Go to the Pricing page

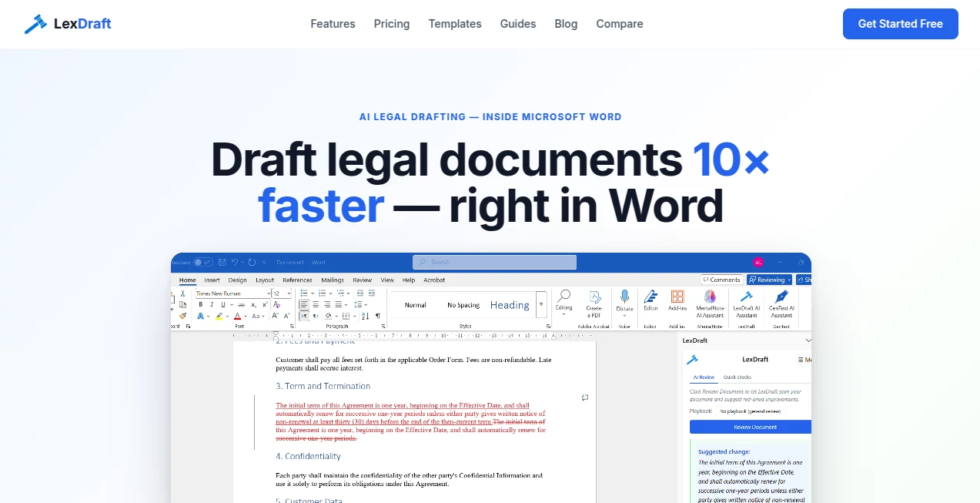coord(392,24)
